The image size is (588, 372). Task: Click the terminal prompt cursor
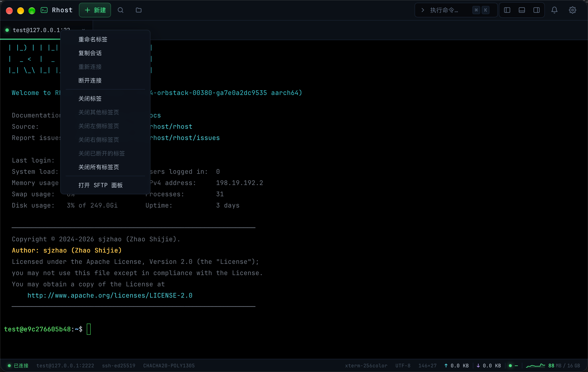[89, 329]
